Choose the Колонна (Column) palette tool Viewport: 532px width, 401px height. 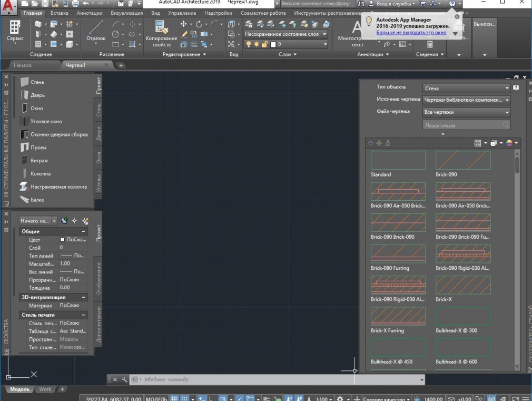[40, 173]
